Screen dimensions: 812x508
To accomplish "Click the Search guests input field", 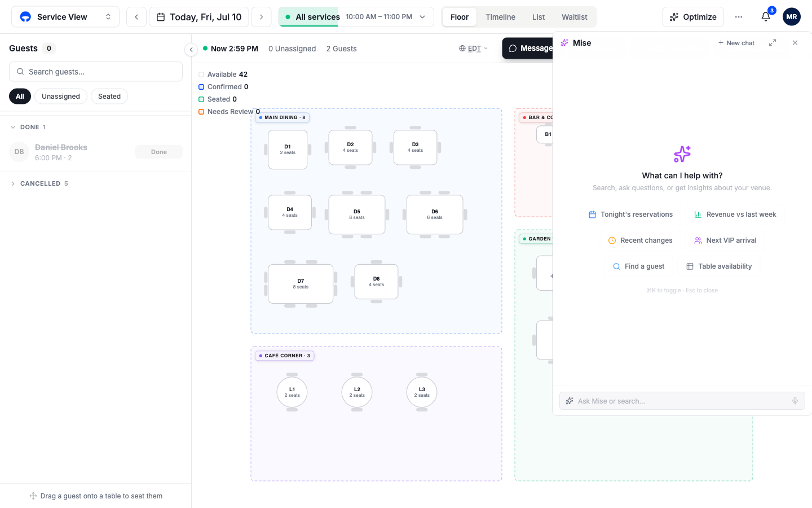I will 96,72.
